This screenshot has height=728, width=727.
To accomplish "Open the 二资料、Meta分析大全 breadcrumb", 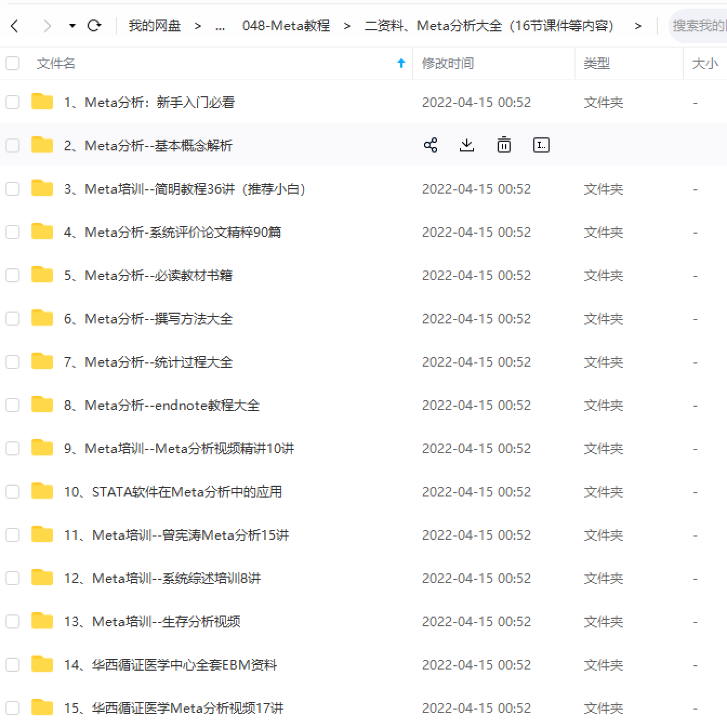I will (489, 25).
